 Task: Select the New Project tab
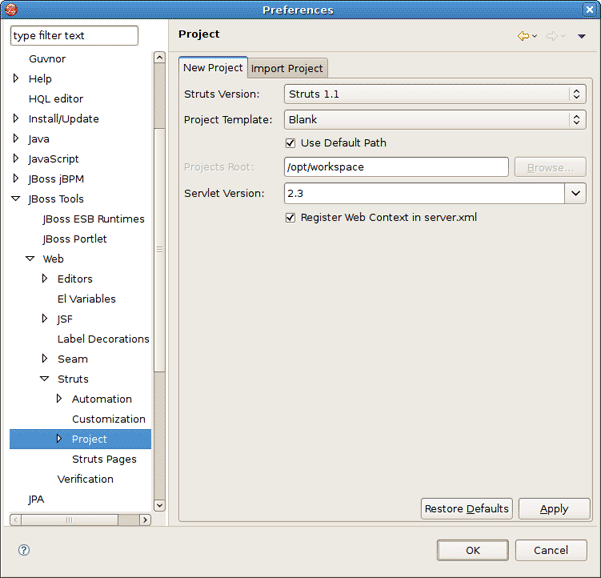point(213,68)
